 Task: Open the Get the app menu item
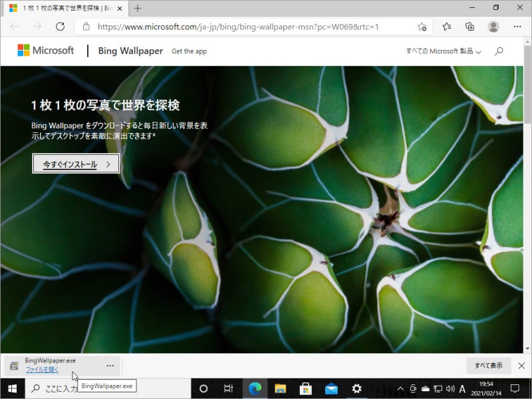click(x=189, y=51)
